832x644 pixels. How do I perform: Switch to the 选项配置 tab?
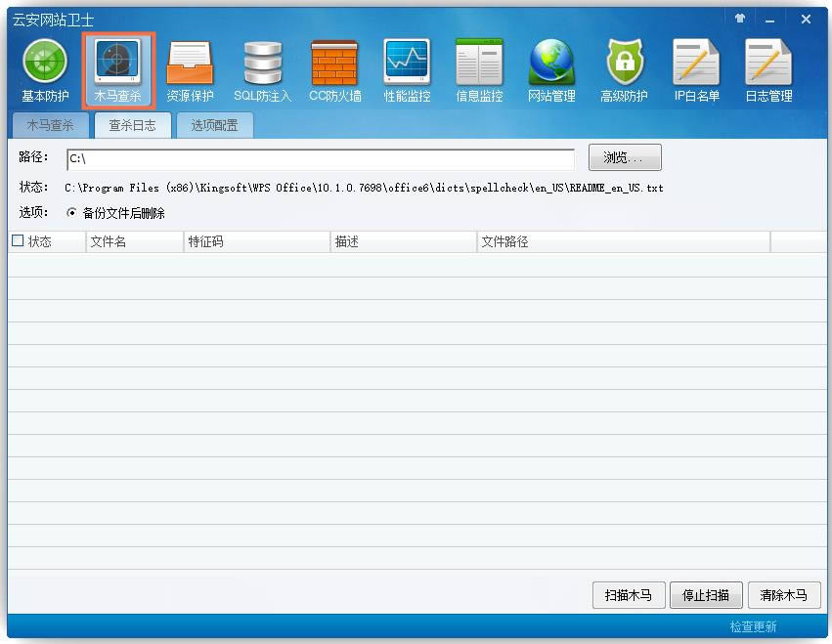(x=214, y=125)
